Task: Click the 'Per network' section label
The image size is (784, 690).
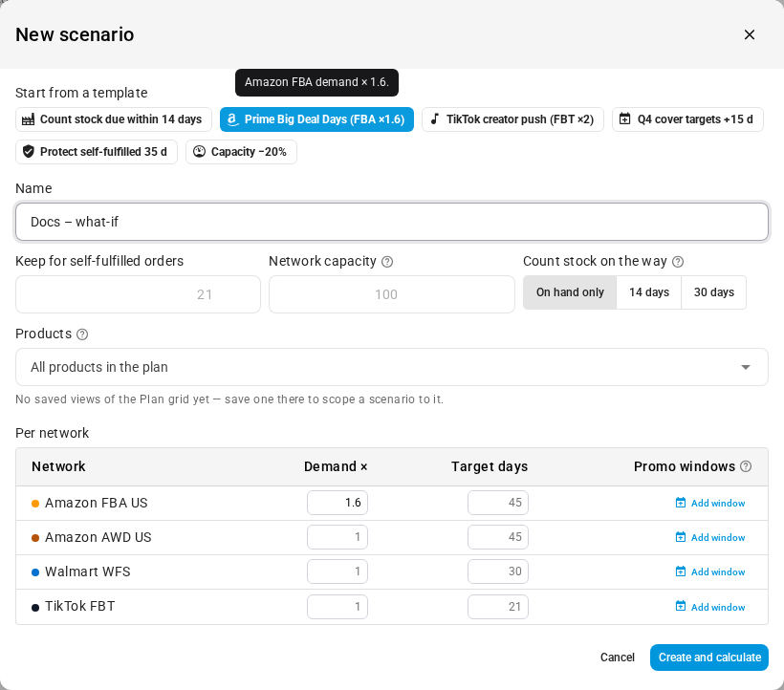Action: pyautogui.click(x=52, y=433)
